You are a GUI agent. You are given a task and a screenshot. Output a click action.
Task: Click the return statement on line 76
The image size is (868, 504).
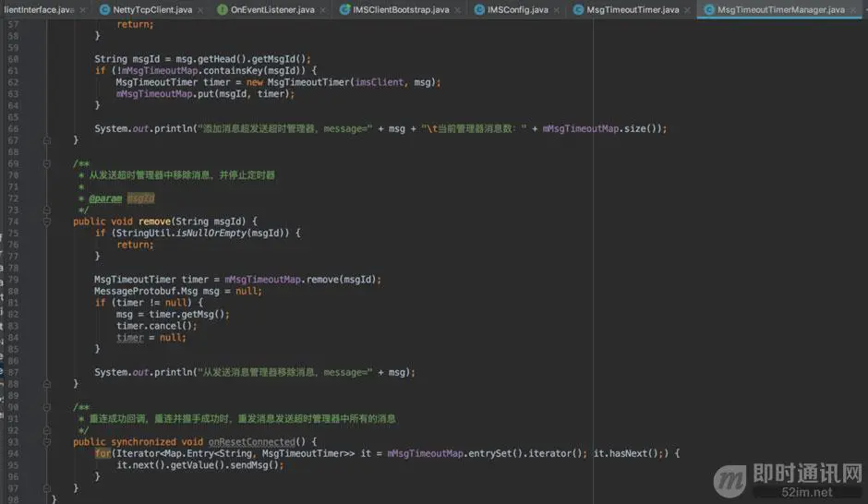click(x=135, y=245)
